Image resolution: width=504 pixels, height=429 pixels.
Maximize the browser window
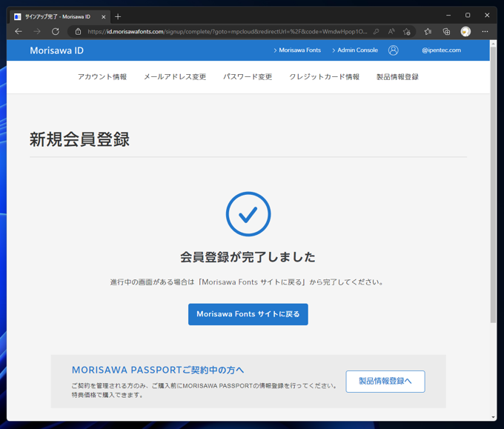click(x=468, y=15)
